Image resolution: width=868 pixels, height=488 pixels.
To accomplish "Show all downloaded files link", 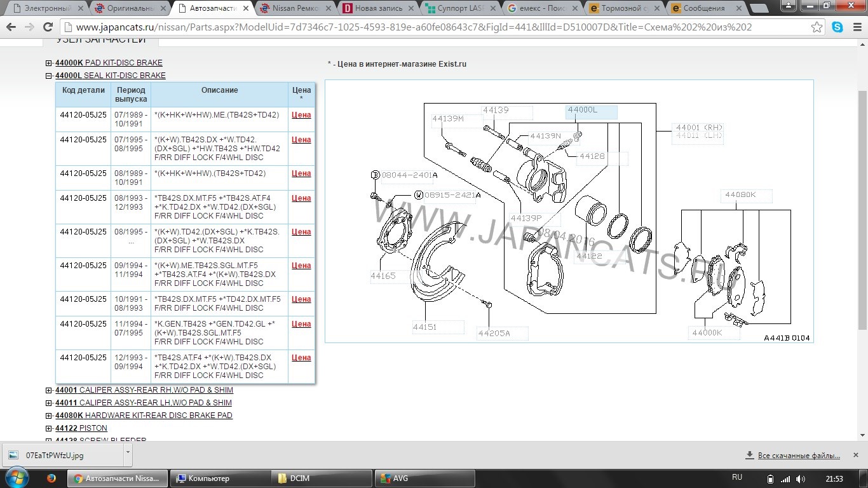I will coord(799,456).
